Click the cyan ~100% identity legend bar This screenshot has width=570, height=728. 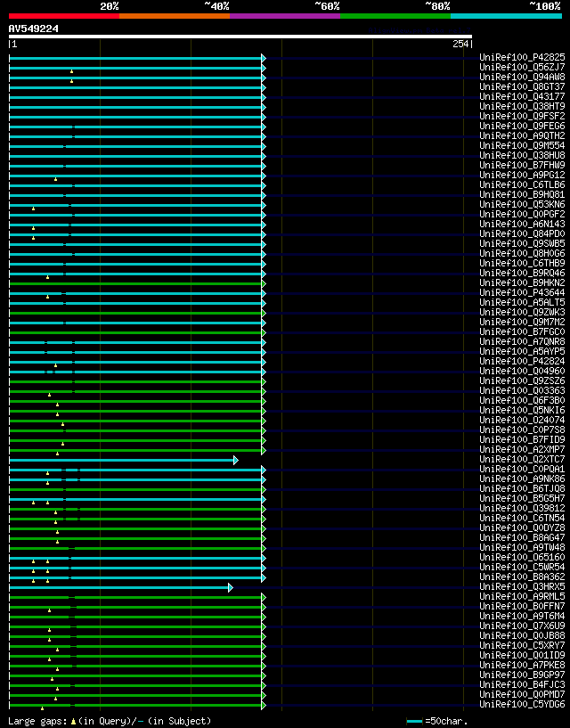point(507,16)
